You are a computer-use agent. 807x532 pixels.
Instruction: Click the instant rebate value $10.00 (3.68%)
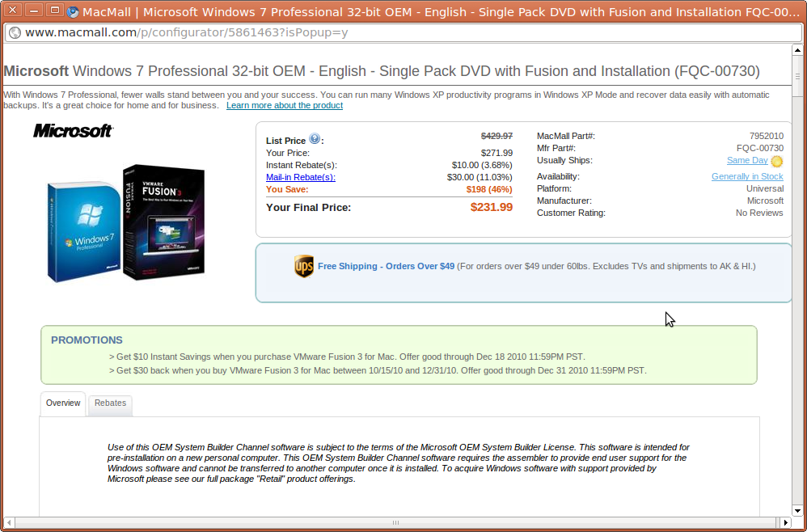tap(482, 166)
